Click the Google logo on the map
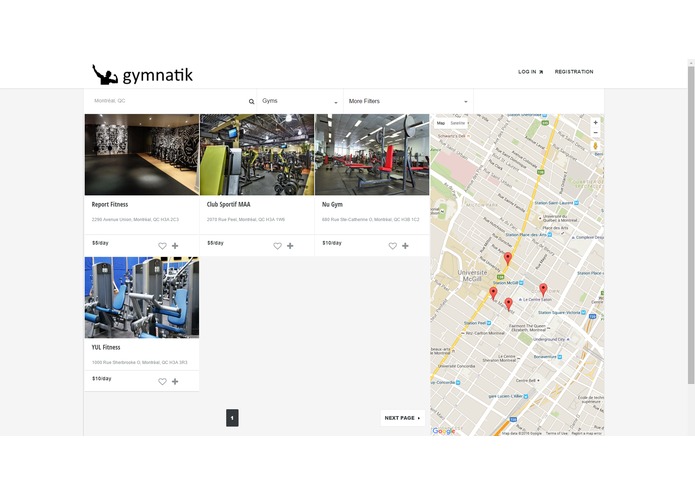Viewport: 695px width, 494px height. [444, 431]
